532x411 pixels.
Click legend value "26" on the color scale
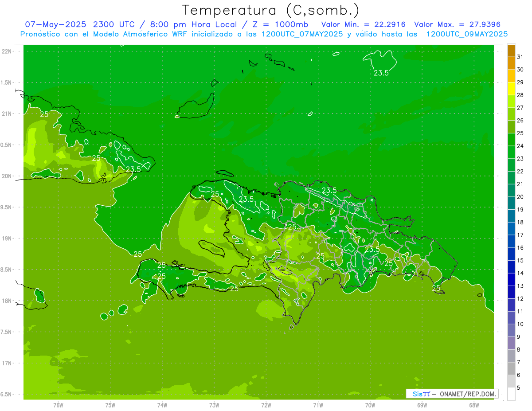click(x=520, y=121)
